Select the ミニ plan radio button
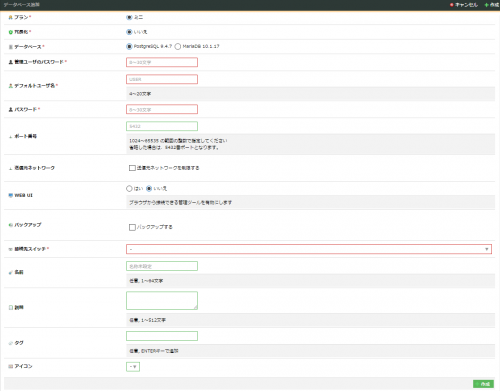 click(x=129, y=17)
